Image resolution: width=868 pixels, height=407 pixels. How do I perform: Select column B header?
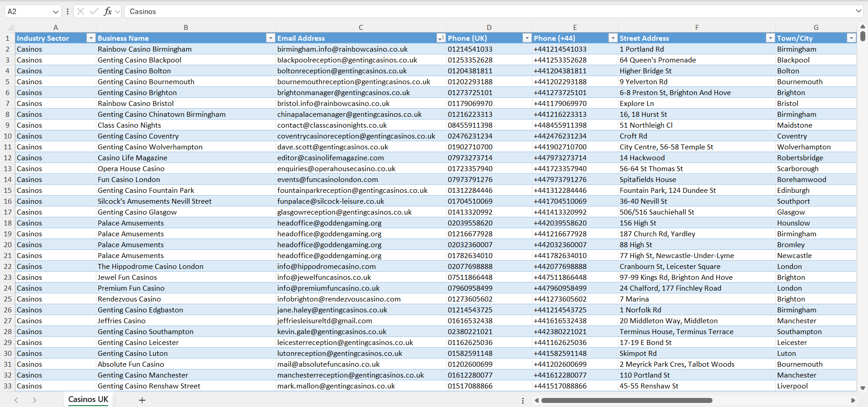pos(186,28)
